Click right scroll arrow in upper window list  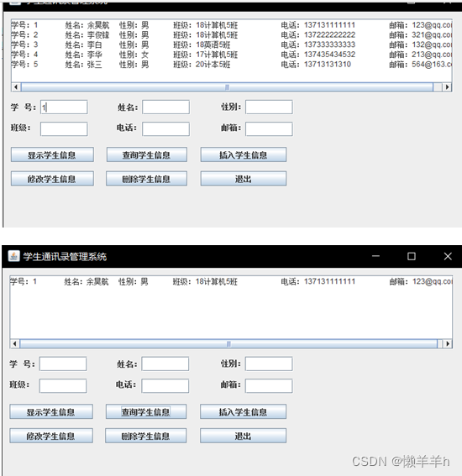click(x=447, y=87)
